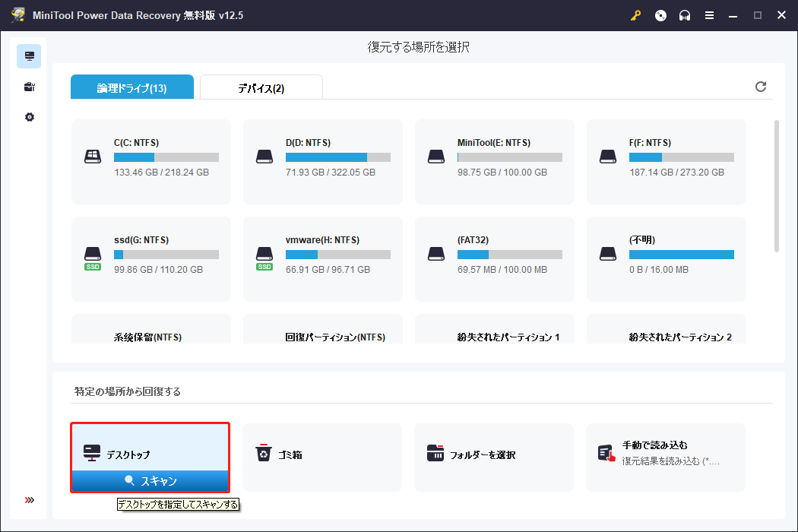Minimize the MiniTool window

point(733,15)
